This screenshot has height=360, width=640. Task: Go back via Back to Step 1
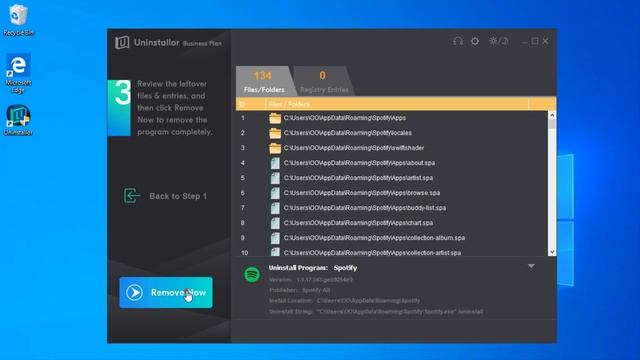[x=166, y=196]
